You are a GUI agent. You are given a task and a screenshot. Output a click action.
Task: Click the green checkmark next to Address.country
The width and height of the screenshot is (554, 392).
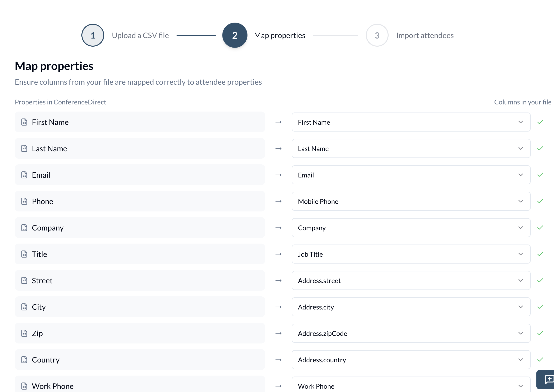coord(540,360)
